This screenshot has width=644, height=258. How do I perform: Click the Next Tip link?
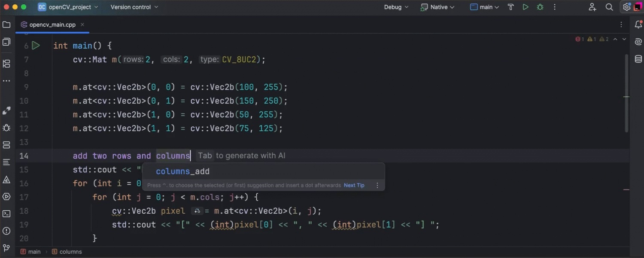pyautogui.click(x=354, y=185)
